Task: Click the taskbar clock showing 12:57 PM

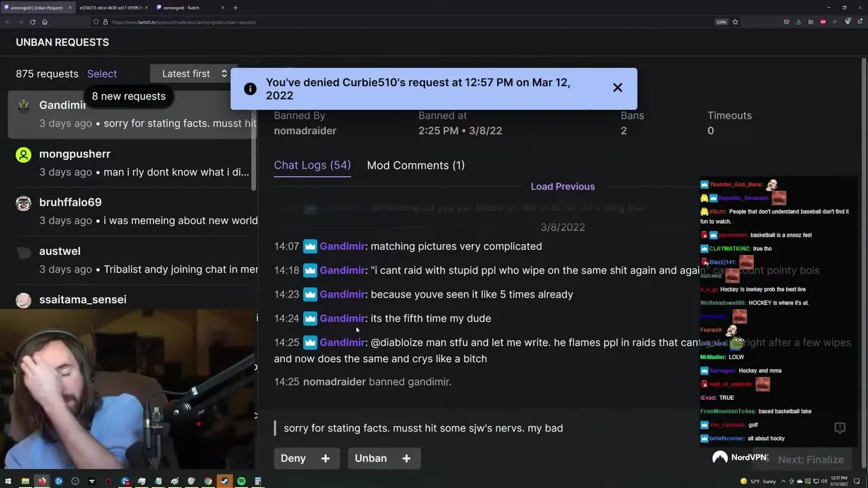Action: (x=840, y=481)
